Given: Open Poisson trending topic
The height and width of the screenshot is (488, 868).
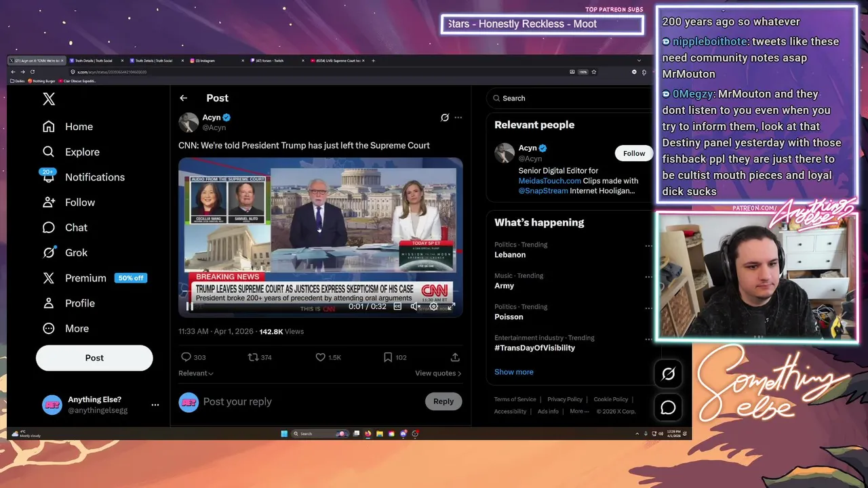Looking at the screenshot, I should (x=509, y=317).
